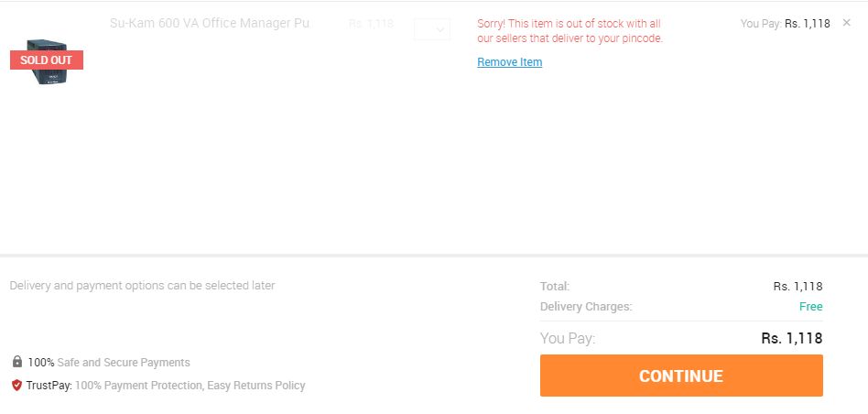Click the green Free delivery charge text
Screen dimensions: 868x414
point(811,306)
